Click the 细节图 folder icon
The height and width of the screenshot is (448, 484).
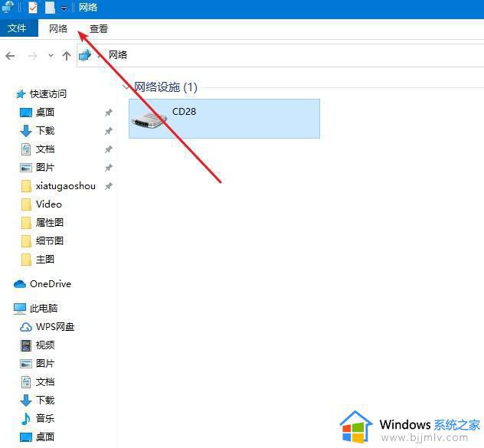click(x=26, y=241)
